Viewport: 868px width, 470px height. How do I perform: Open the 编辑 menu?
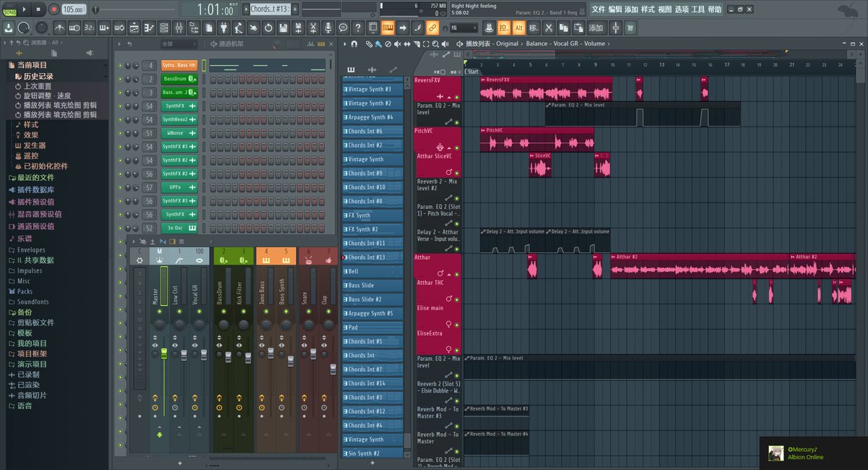coord(615,9)
